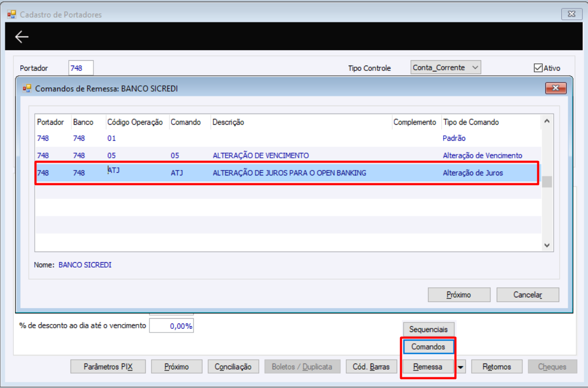The width and height of the screenshot is (588, 388).
Task: Click the Descrição column header
Action: [x=228, y=122]
